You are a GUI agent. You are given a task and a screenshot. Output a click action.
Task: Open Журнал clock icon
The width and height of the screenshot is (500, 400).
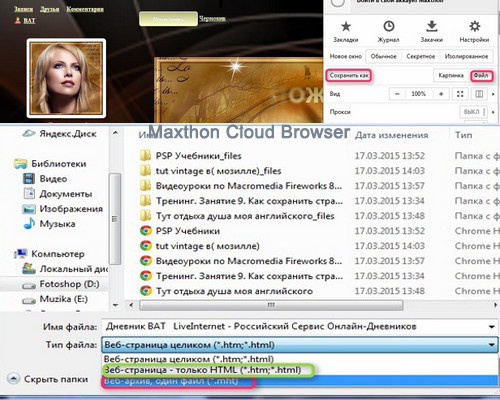click(x=389, y=26)
